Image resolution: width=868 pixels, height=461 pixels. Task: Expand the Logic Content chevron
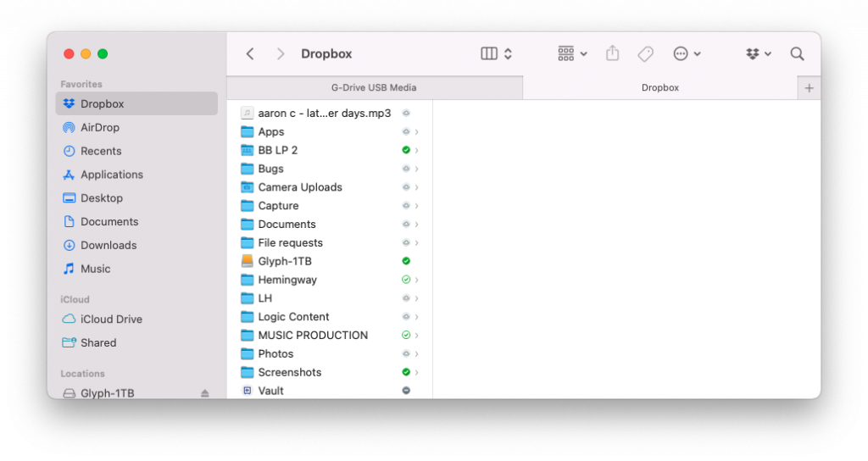[416, 317]
